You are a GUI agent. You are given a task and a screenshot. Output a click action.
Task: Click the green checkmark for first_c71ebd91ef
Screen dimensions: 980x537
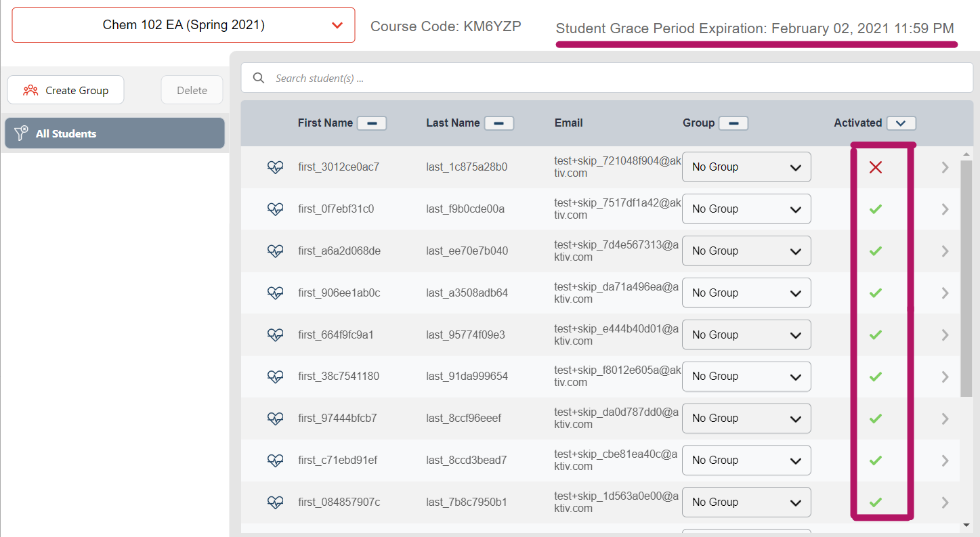pos(875,460)
